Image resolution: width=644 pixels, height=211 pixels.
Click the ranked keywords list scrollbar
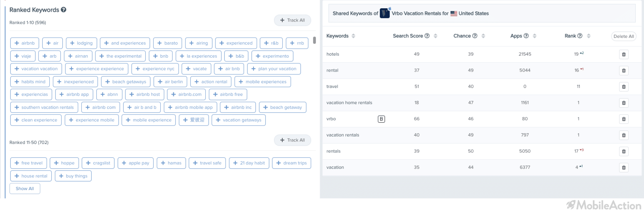pyautogui.click(x=314, y=40)
